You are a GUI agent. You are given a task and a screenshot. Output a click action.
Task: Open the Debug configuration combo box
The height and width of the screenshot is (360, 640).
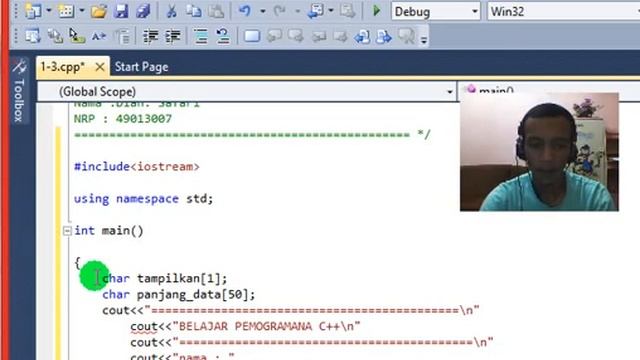coord(436,11)
